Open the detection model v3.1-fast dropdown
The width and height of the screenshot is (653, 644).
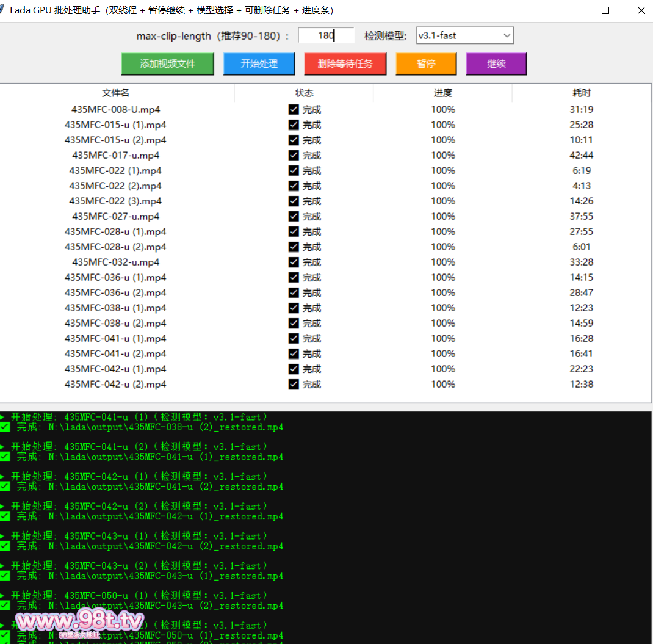[464, 35]
